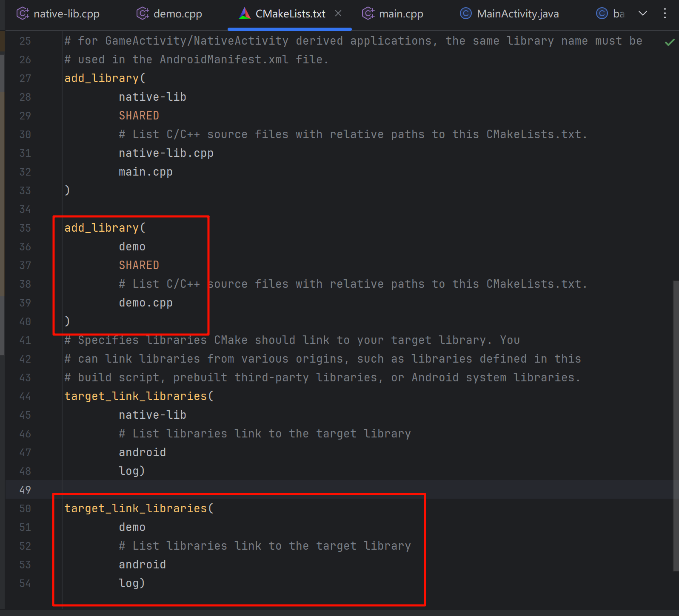Viewport: 679px width, 616px height.
Task: Click the demo.cpp C++ file icon
Action: pyautogui.click(x=143, y=14)
